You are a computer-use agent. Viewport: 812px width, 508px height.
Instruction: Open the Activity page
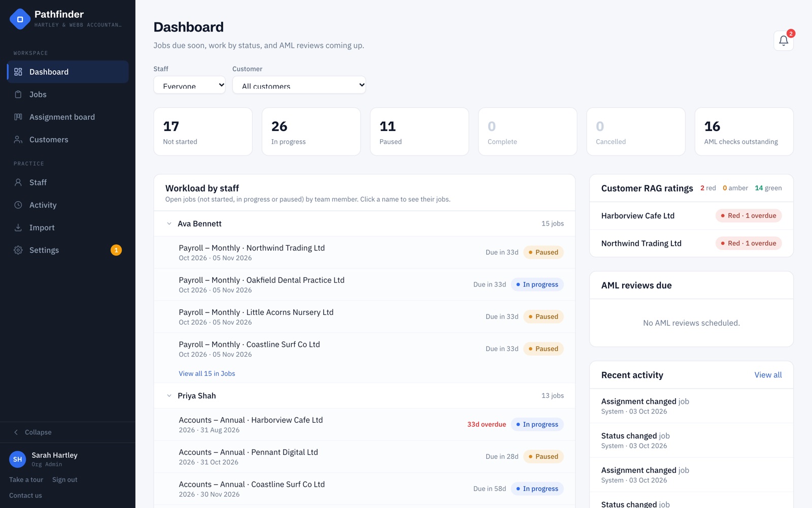67,205
